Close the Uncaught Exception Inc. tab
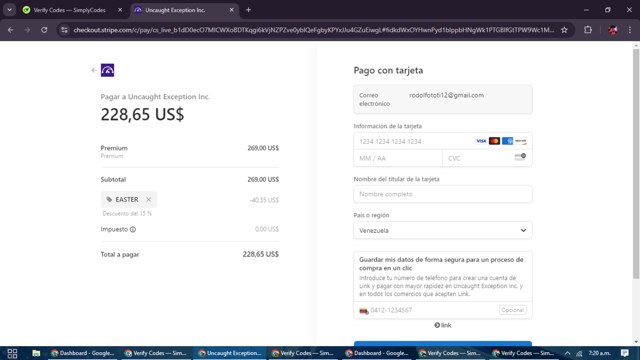The height and width of the screenshot is (360, 640). coord(231,10)
